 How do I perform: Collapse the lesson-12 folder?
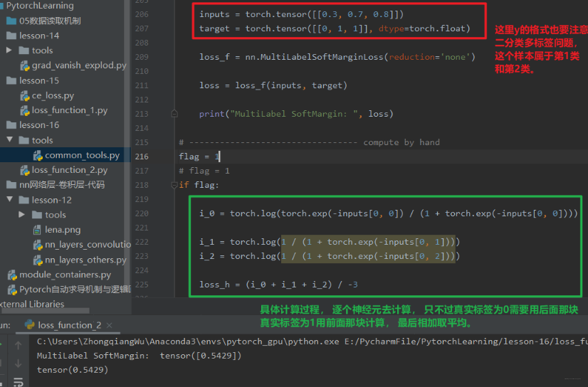point(10,199)
